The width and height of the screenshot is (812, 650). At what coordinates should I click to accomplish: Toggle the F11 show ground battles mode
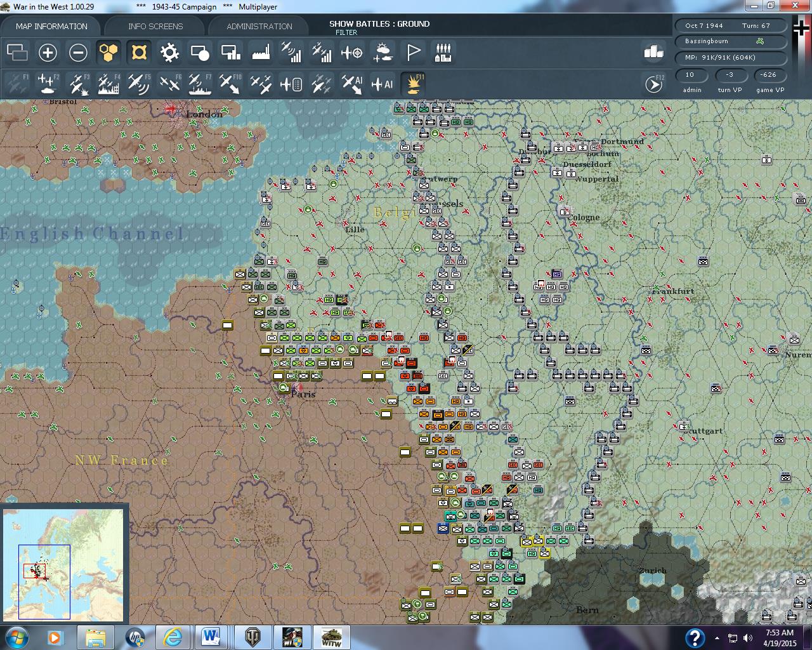tap(413, 84)
